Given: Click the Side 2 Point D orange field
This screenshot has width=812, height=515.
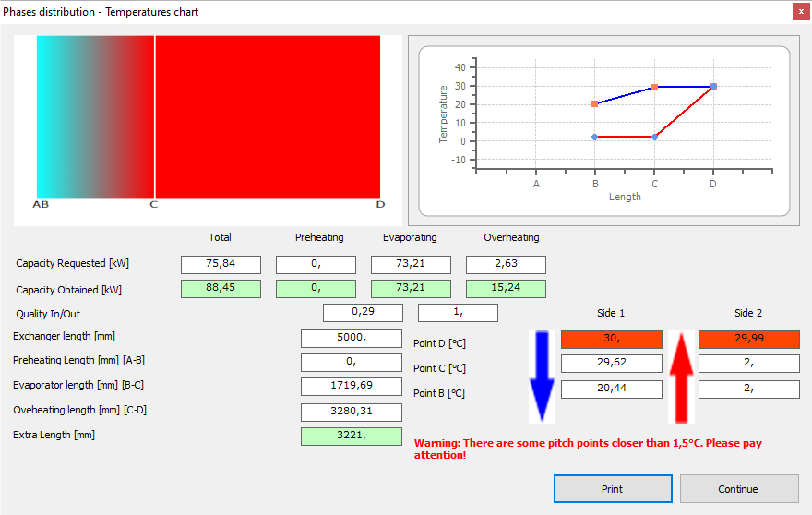Looking at the screenshot, I should 748,340.
